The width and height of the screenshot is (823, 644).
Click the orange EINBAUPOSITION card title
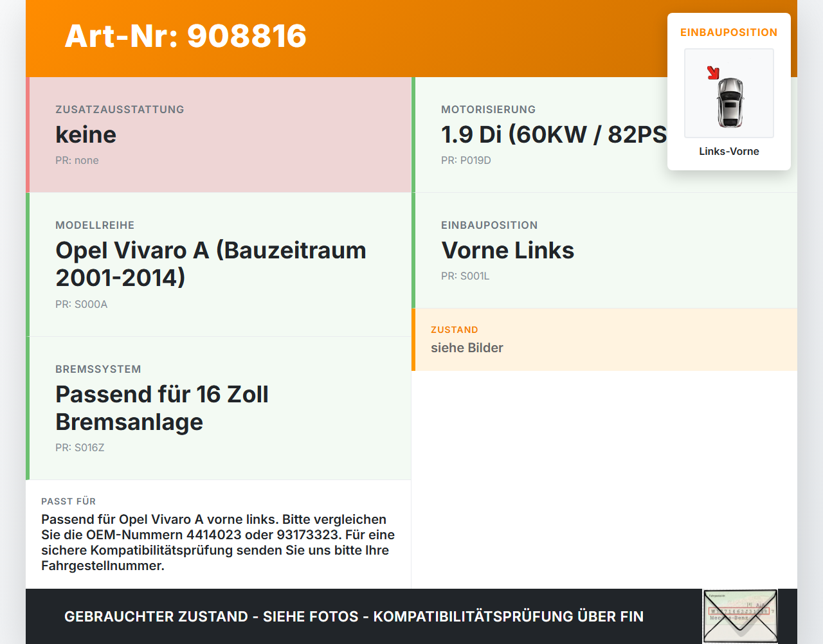(x=729, y=32)
